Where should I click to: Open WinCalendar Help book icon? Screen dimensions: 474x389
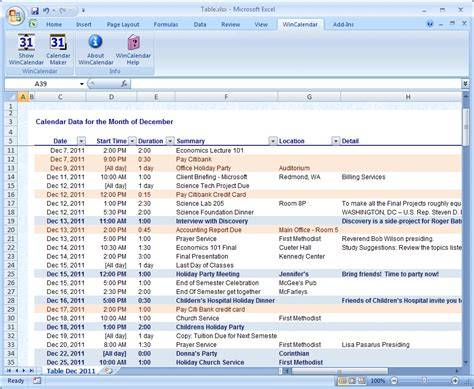click(133, 49)
